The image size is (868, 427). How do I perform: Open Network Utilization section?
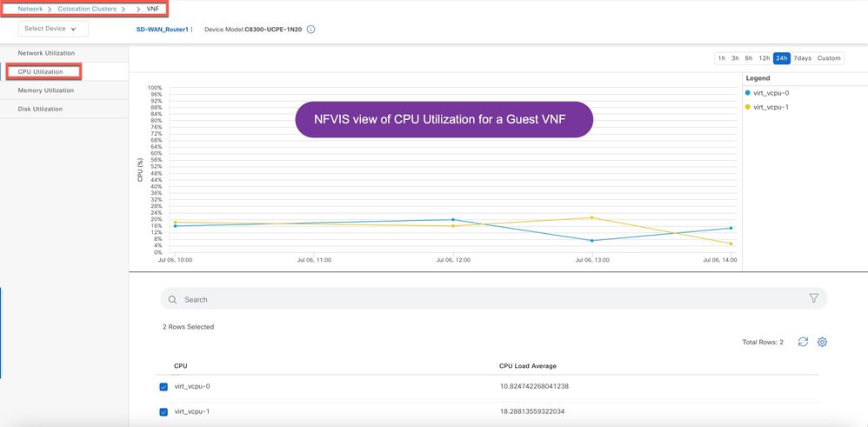[x=64, y=53]
